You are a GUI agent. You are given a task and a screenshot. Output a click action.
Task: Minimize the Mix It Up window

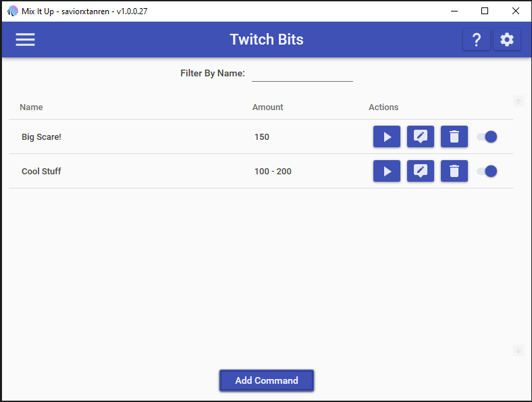click(454, 11)
